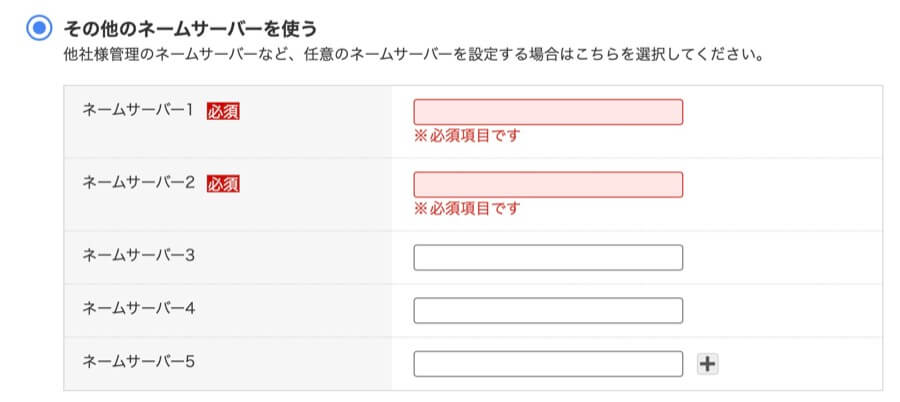Screen dimensions: 900x402
Task: Click the ネームサーバー5 row label
Action: click(137, 361)
